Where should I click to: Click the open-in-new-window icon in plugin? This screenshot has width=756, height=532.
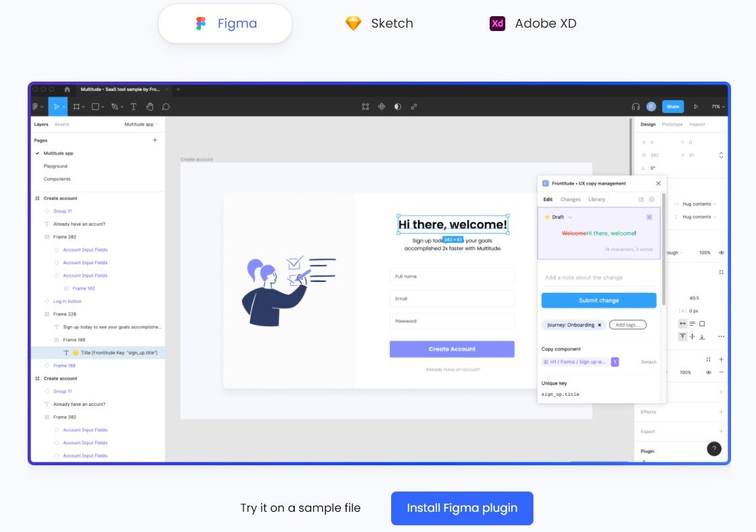641,199
